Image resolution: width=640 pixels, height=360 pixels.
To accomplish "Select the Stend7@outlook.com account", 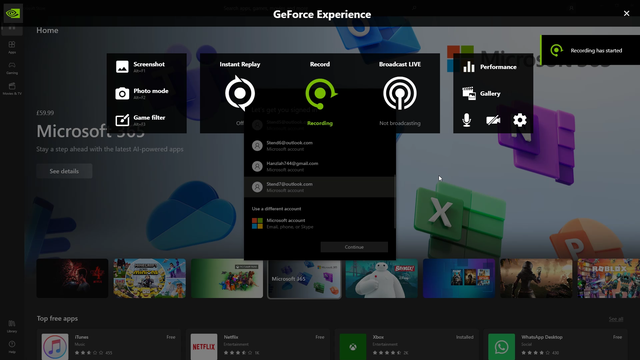I will [319, 187].
